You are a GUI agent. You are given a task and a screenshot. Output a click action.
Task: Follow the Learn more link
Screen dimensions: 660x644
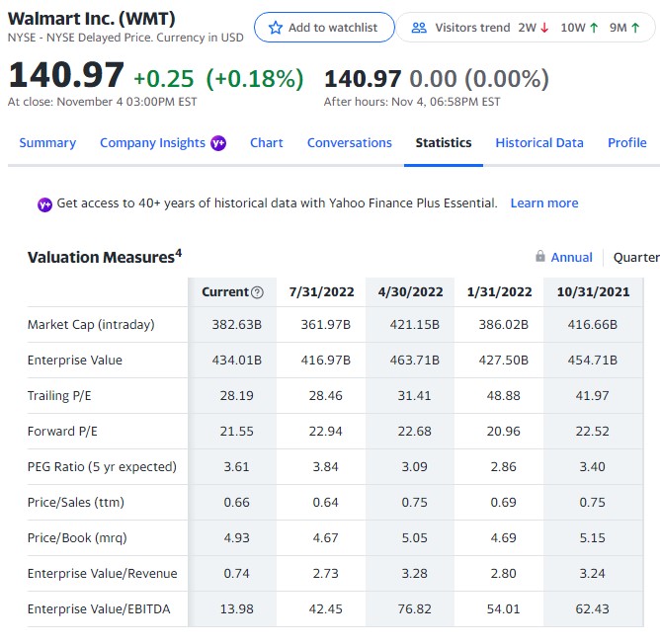pos(544,203)
